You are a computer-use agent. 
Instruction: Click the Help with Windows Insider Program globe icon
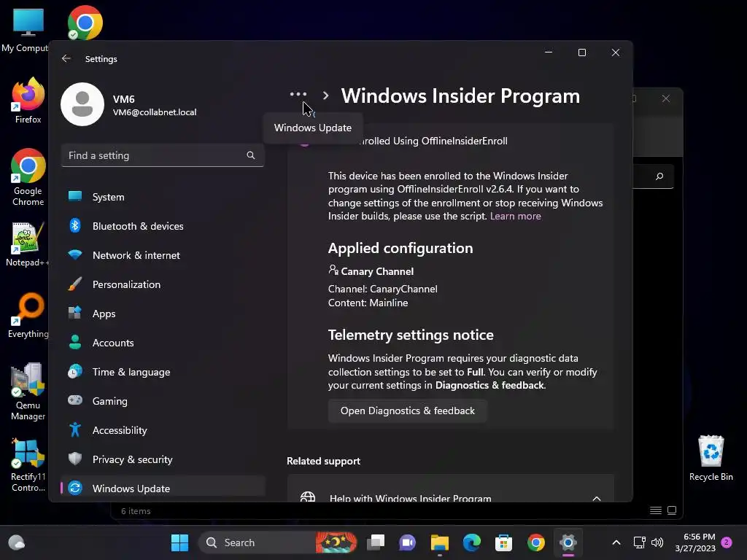point(308,497)
